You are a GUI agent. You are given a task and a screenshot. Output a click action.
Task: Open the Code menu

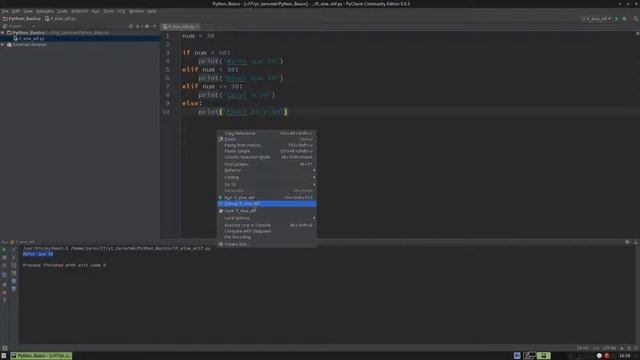pyautogui.click(x=62, y=11)
